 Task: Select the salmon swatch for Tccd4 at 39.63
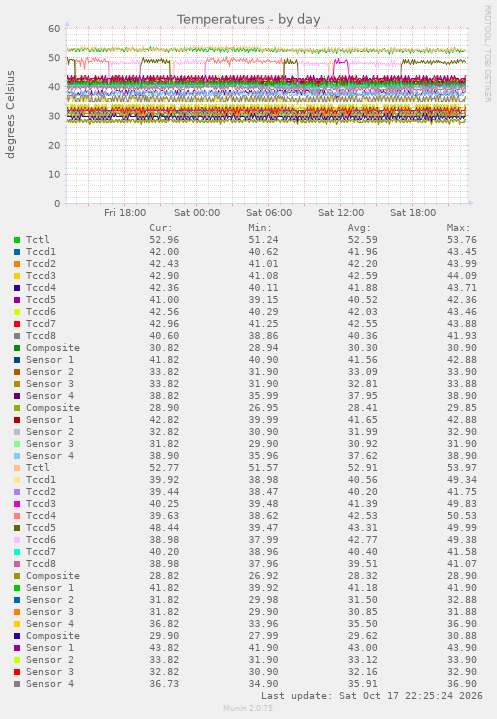[x=17, y=516]
